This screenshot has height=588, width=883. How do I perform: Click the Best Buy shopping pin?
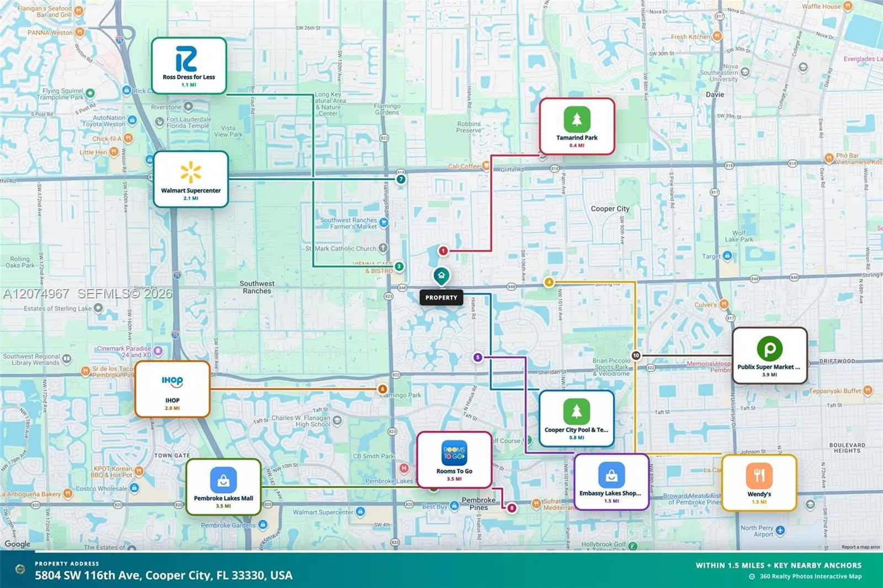[x=454, y=506]
